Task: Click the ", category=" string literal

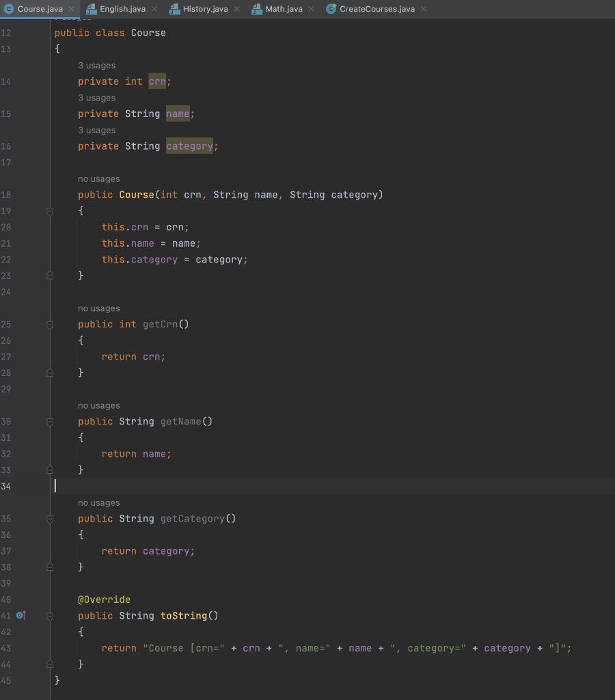Action: pos(428,648)
